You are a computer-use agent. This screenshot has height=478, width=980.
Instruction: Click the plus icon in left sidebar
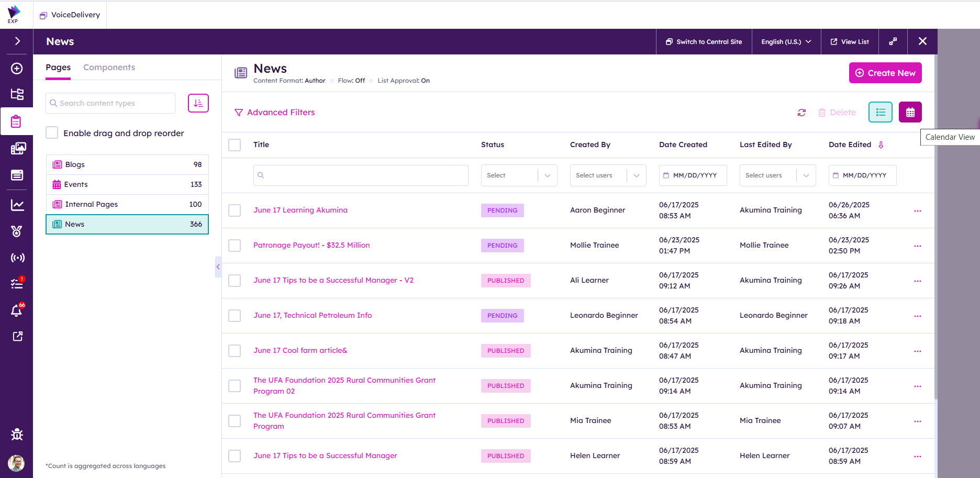point(17,69)
